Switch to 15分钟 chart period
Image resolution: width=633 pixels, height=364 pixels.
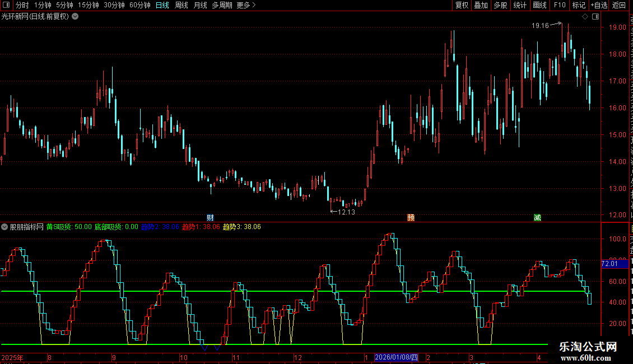[89, 5]
